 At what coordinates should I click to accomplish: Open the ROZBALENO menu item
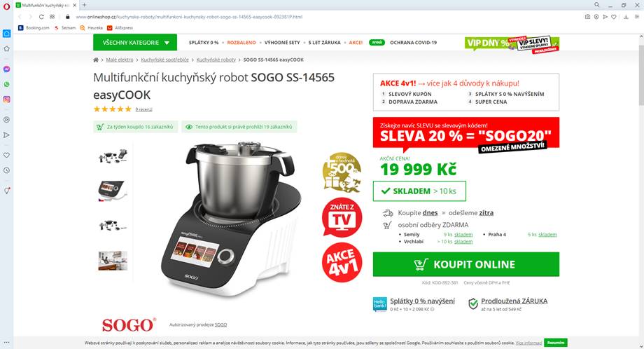241,42
